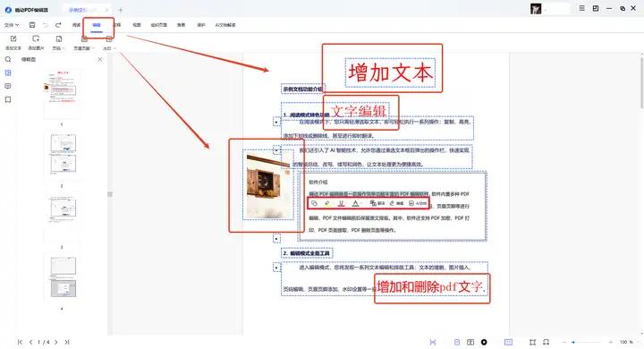Click the fit page icon

[x=533, y=342]
